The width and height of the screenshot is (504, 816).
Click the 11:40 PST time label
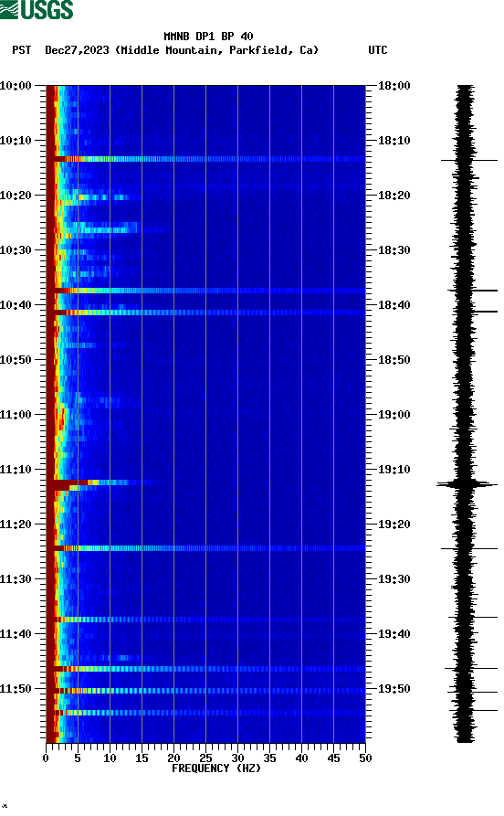click(x=16, y=634)
